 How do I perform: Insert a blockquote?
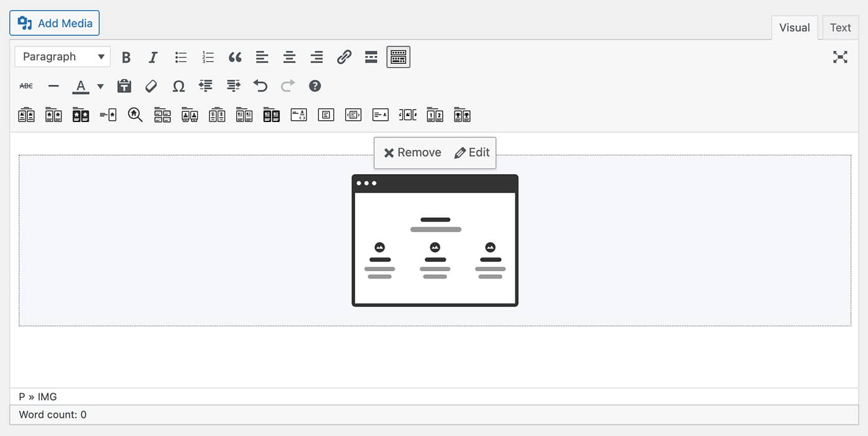(x=235, y=58)
